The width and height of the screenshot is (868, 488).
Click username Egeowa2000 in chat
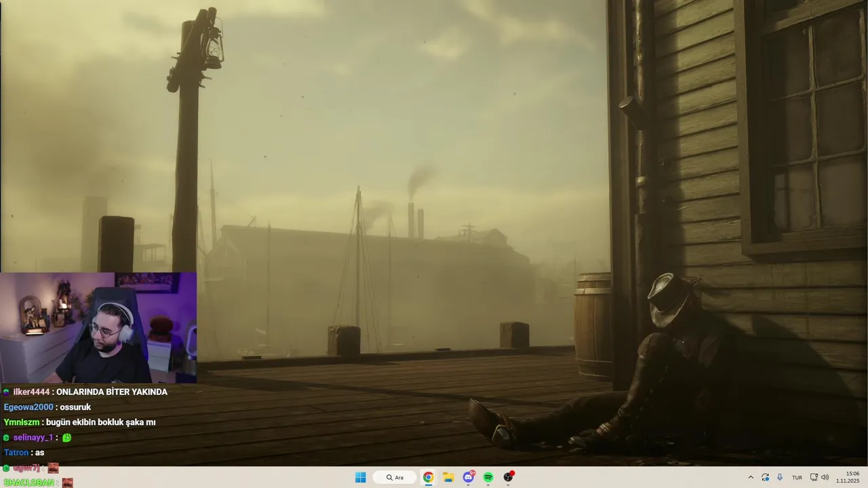click(x=28, y=407)
